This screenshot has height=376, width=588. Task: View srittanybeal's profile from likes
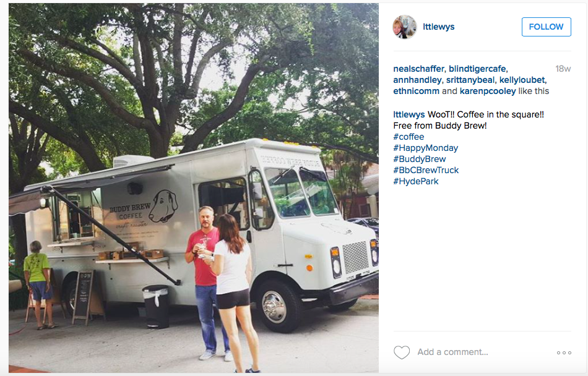[x=470, y=80]
